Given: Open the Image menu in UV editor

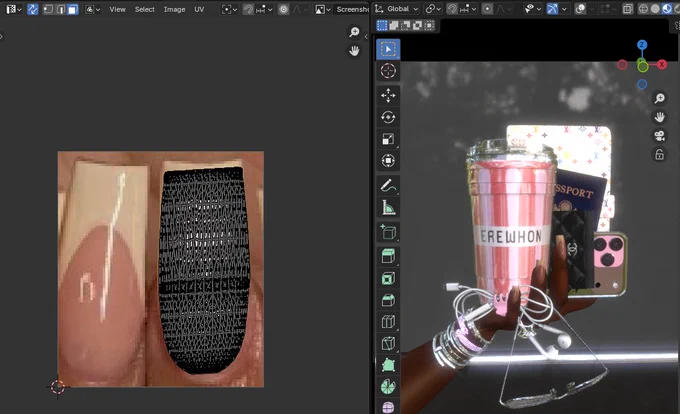Looking at the screenshot, I should click(x=174, y=9).
